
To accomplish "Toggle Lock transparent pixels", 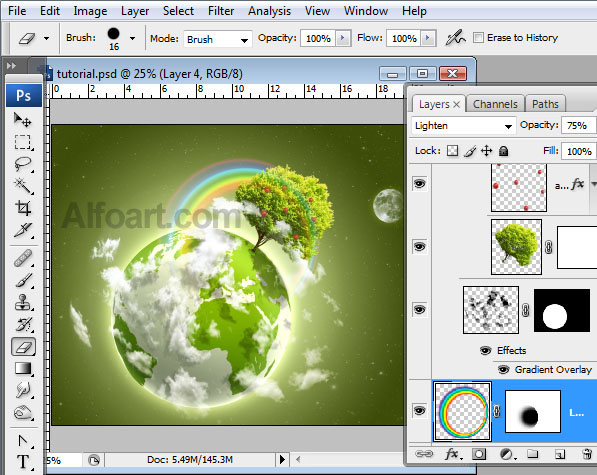I will [x=452, y=151].
